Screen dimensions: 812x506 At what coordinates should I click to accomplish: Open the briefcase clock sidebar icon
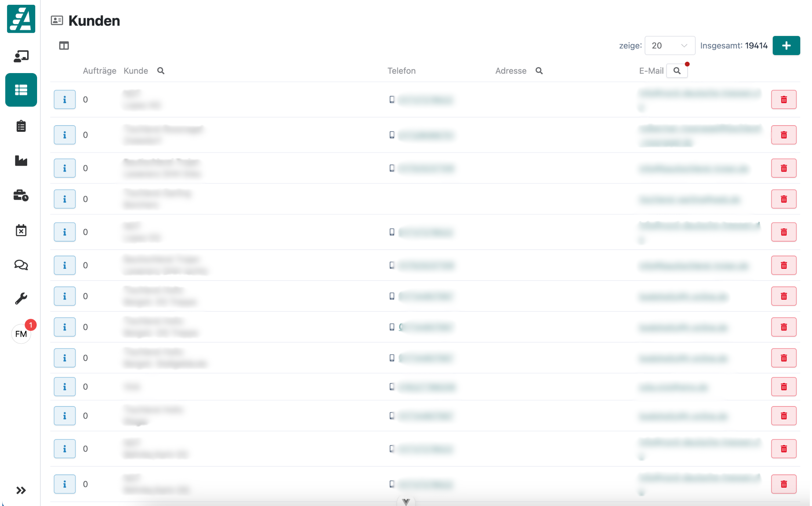(x=21, y=195)
